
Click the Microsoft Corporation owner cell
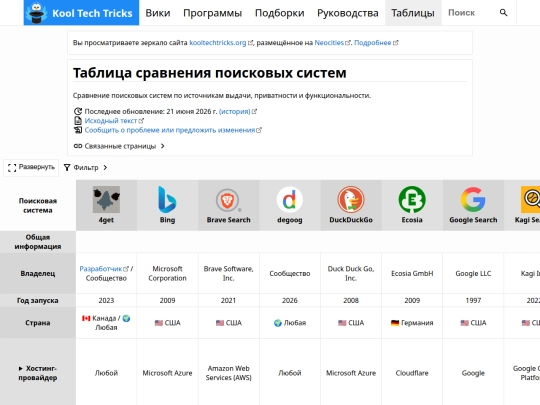[167, 273]
